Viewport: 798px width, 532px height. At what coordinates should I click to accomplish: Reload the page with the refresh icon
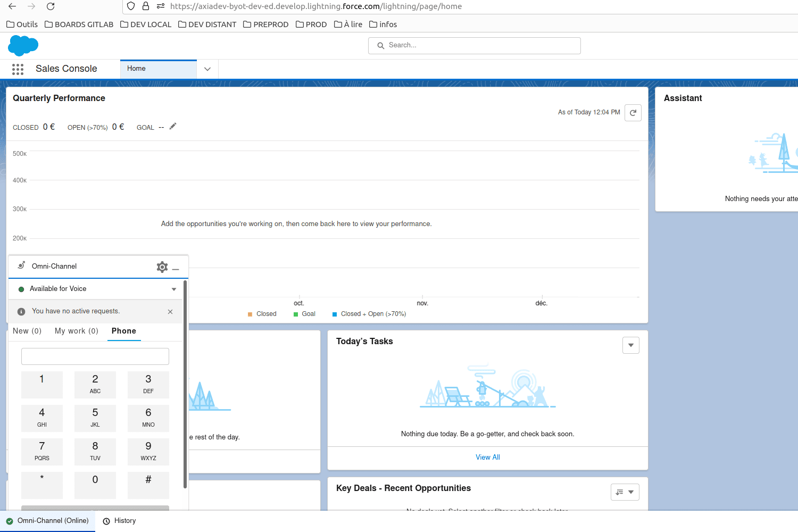[x=51, y=6]
